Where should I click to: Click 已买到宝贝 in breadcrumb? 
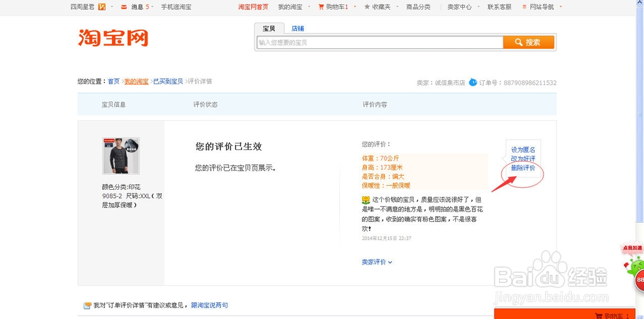[168, 81]
